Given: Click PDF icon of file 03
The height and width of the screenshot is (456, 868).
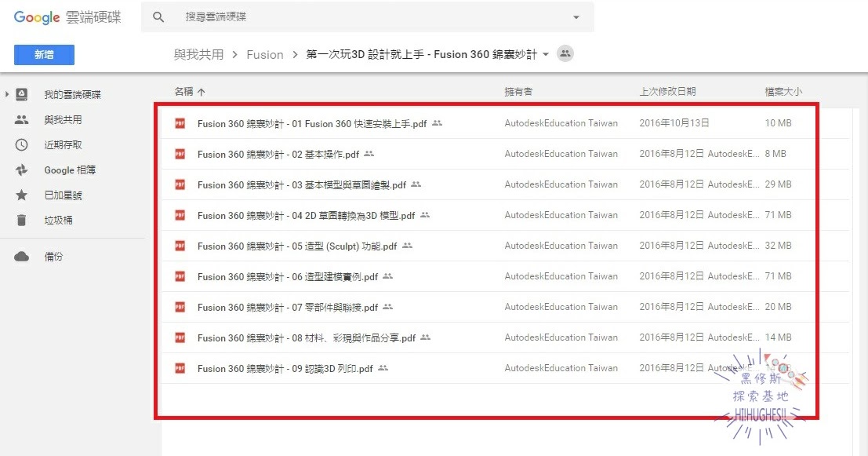Looking at the screenshot, I should click(180, 184).
